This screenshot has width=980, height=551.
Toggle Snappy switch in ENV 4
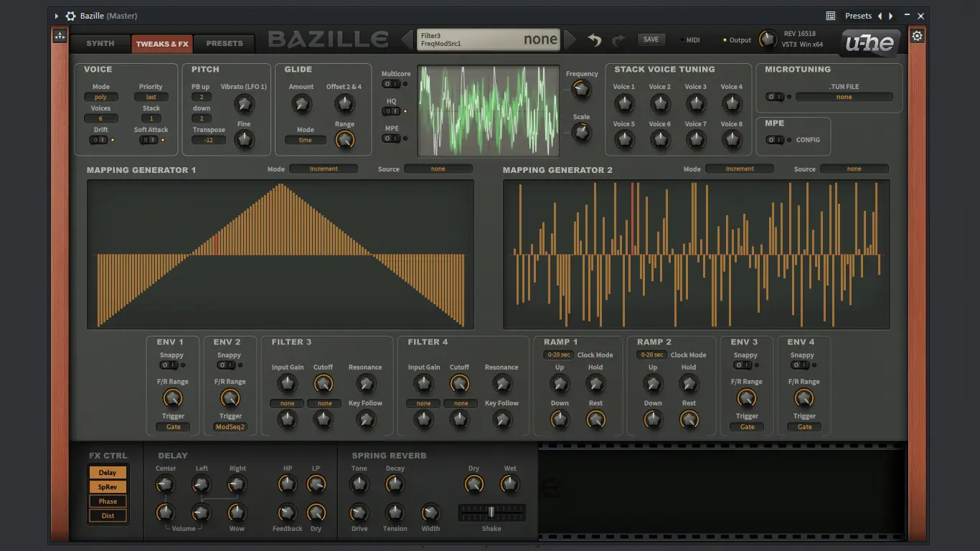(x=800, y=365)
